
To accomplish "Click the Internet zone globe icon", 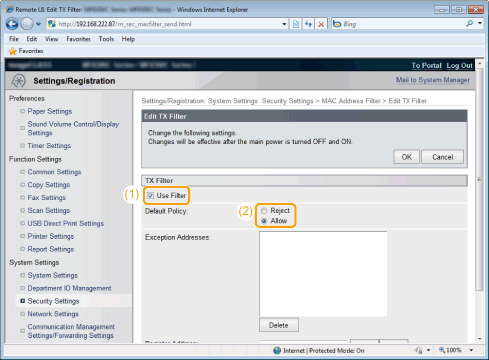I will coord(277,350).
